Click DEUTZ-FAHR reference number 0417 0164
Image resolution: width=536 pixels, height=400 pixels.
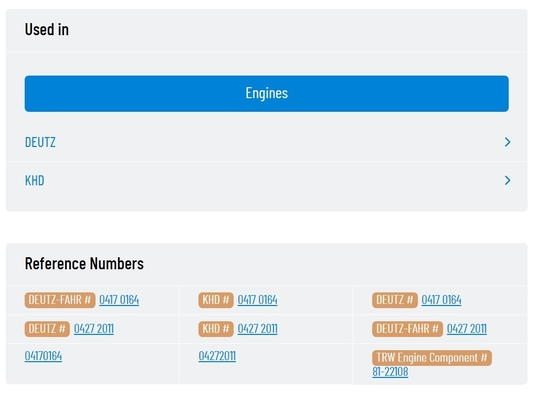[119, 300]
